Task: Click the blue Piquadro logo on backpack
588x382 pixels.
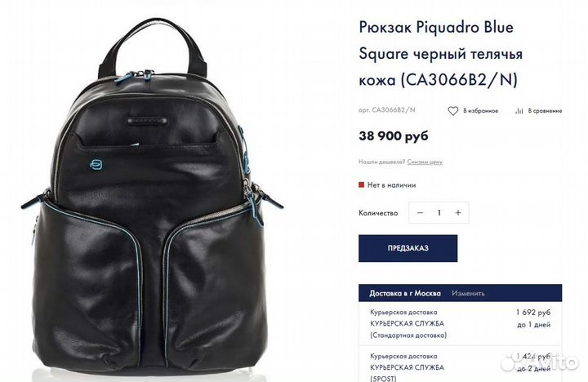Action: tap(96, 164)
